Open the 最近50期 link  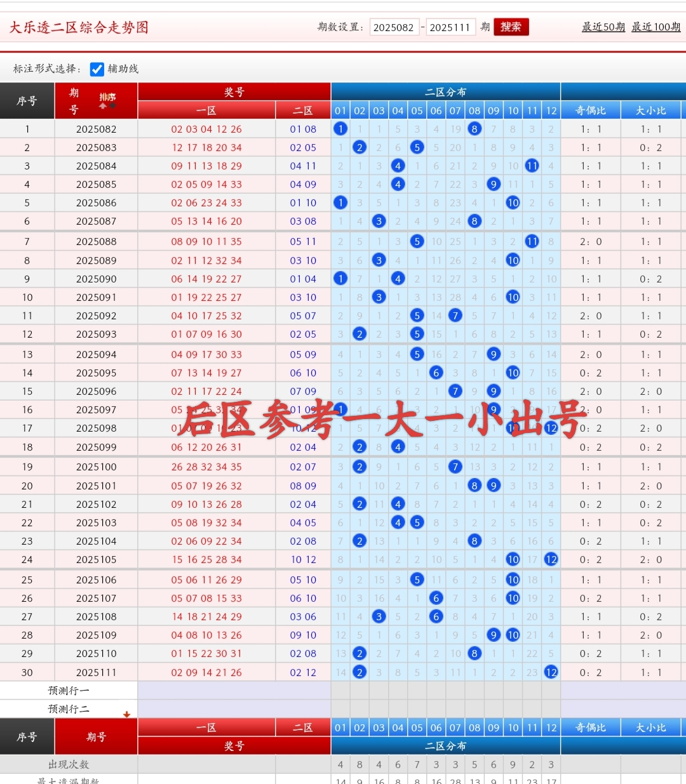point(603,27)
